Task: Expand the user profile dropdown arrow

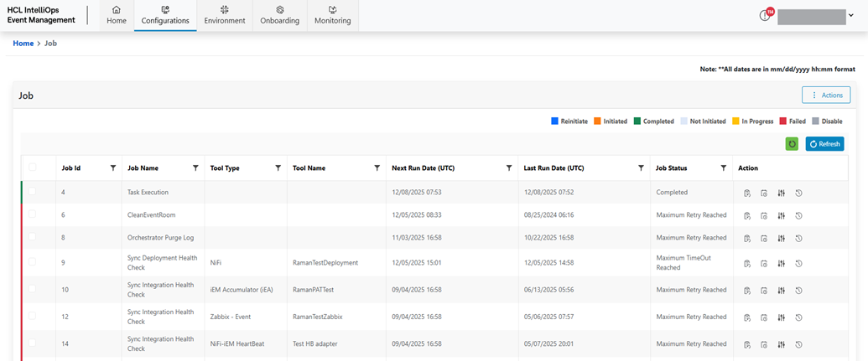Action: click(851, 16)
